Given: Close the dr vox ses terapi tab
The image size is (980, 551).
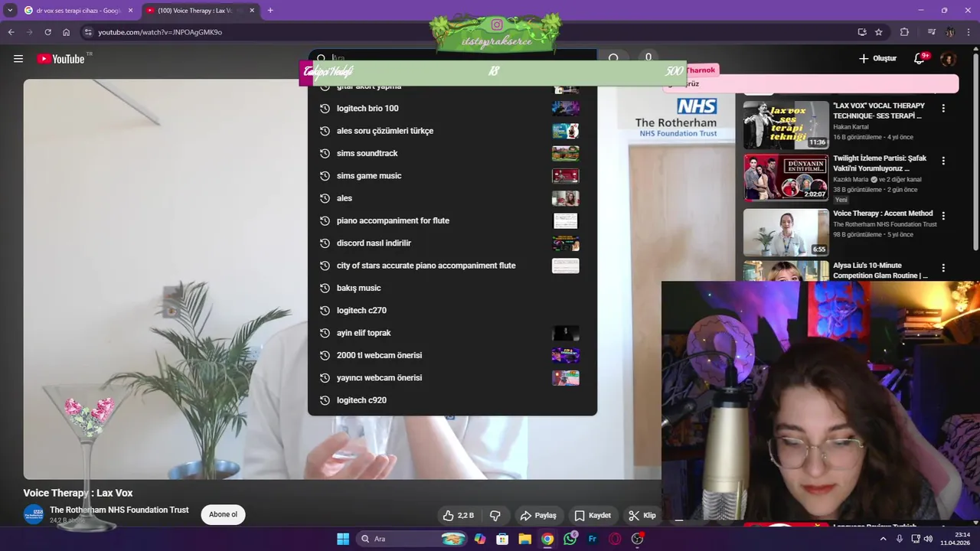Looking at the screenshot, I should pyautogui.click(x=130, y=11).
